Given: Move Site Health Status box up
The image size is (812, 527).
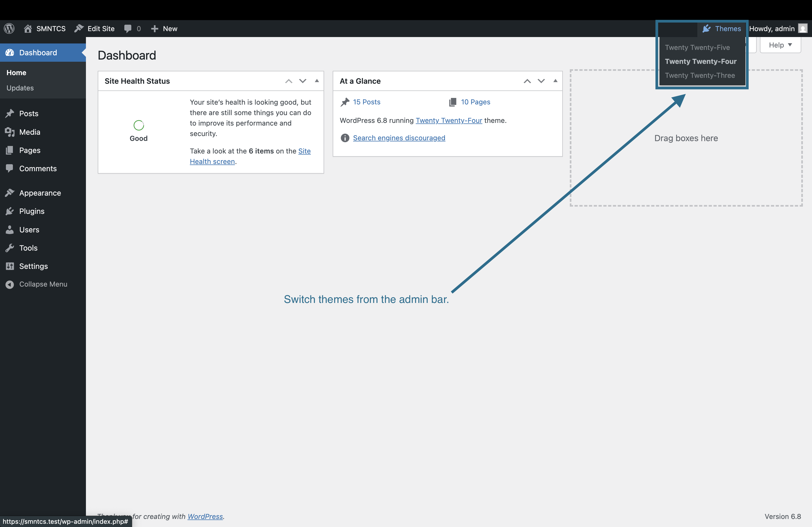Looking at the screenshot, I should [x=289, y=81].
